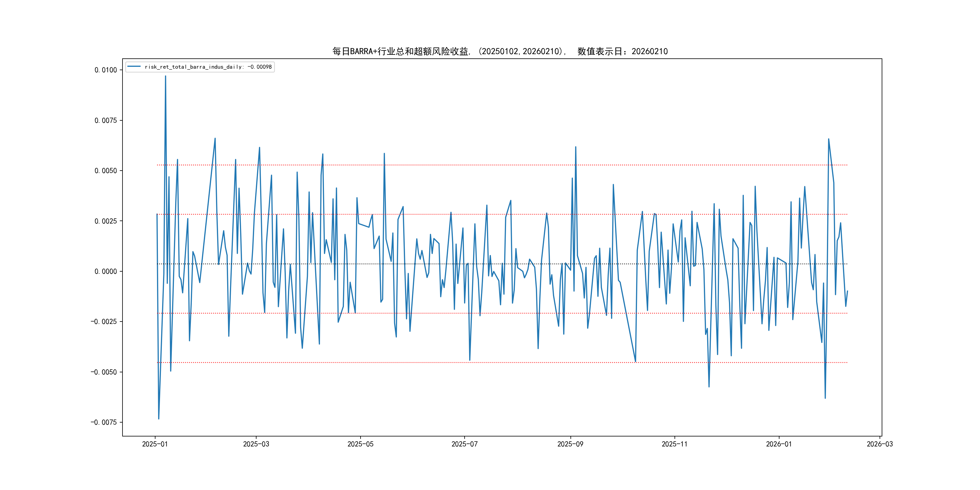Click the 0.0025 y-axis tick label
This screenshot has height=490, width=980.
[105, 221]
